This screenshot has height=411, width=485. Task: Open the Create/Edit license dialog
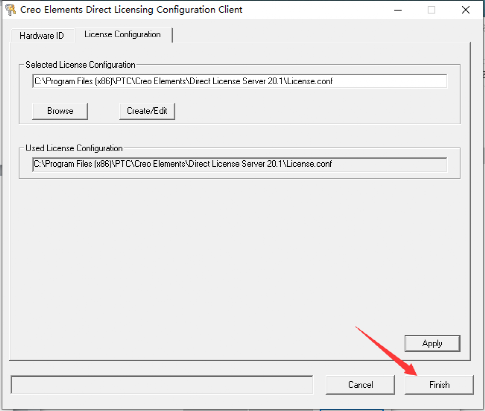click(x=147, y=111)
